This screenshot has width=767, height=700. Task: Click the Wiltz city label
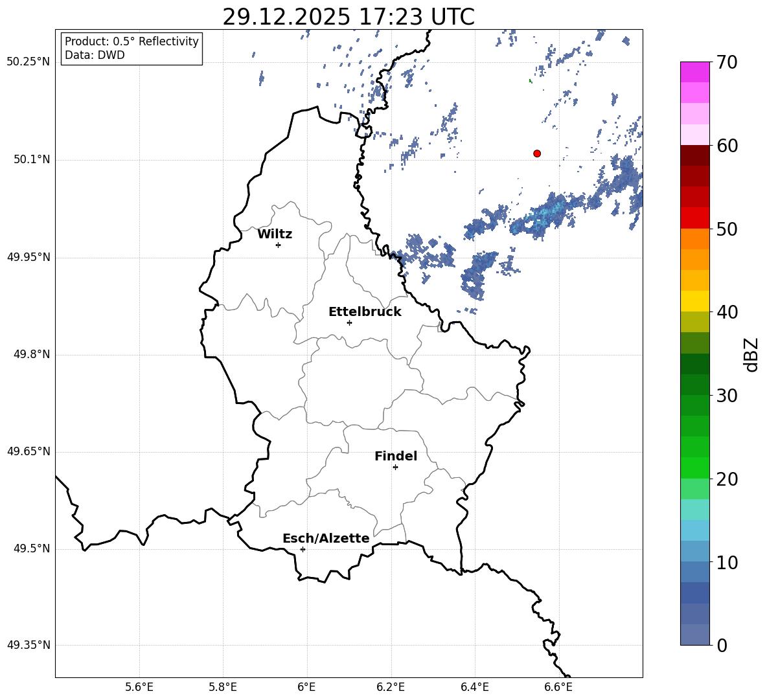coord(275,234)
